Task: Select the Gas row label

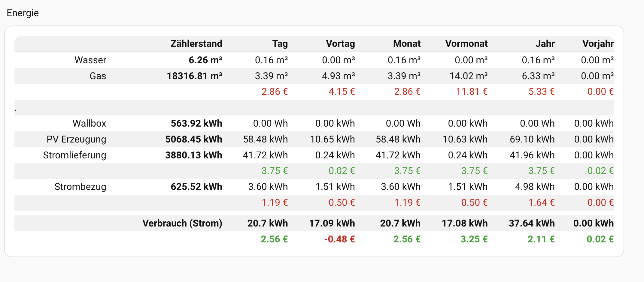Action: coord(98,76)
